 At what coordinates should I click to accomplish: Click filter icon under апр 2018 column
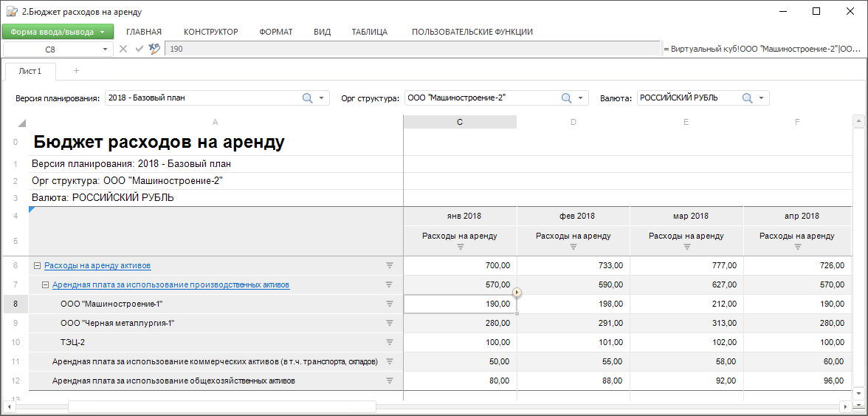pos(797,248)
